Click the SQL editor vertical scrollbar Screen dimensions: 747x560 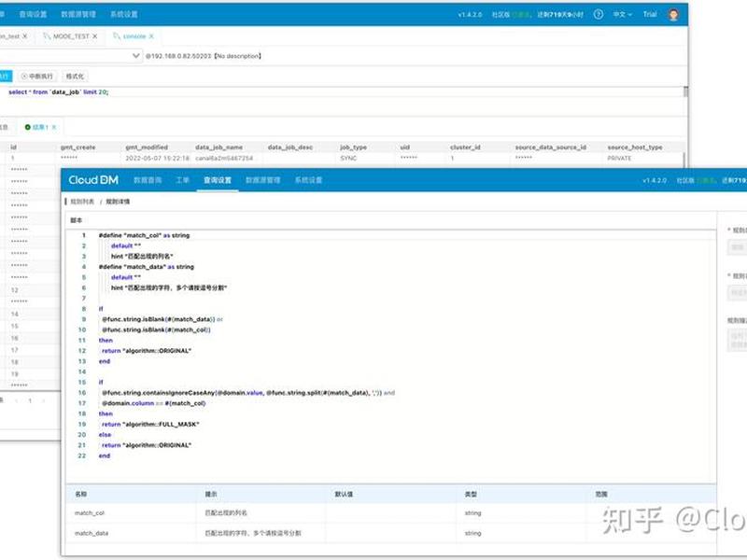pos(685,91)
